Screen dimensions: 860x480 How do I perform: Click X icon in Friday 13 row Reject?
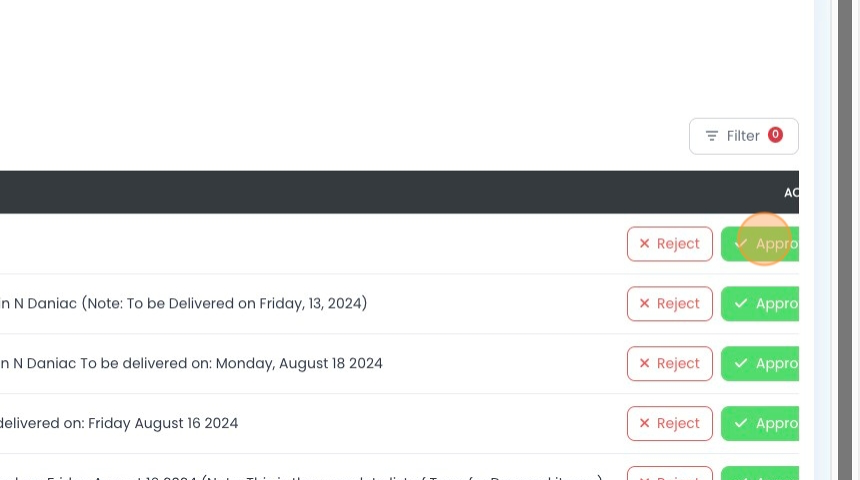(644, 303)
